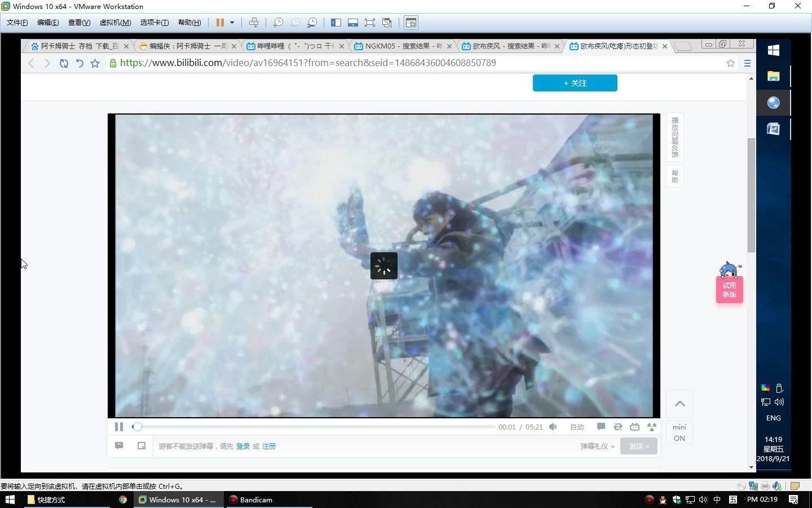Open the 帮助(H) menu
The height and width of the screenshot is (508, 812).
189,23
